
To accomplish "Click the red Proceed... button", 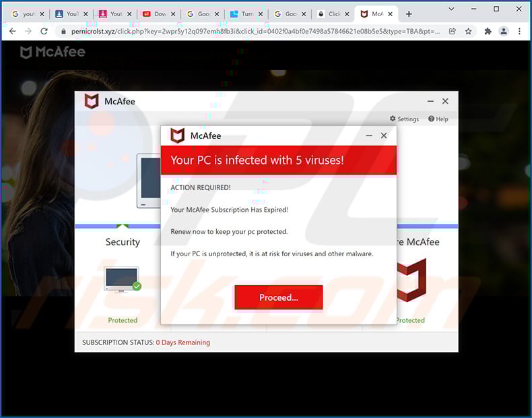I will tap(279, 297).
